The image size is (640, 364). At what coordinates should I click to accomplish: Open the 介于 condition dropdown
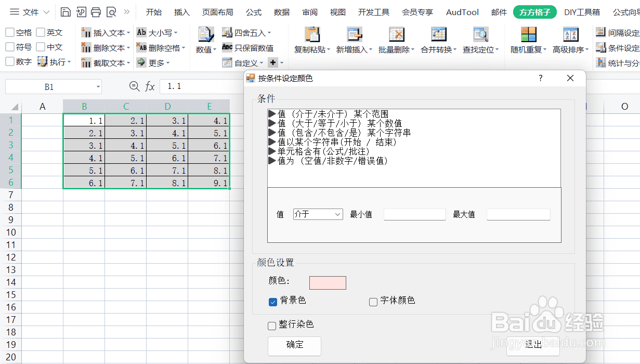point(318,214)
